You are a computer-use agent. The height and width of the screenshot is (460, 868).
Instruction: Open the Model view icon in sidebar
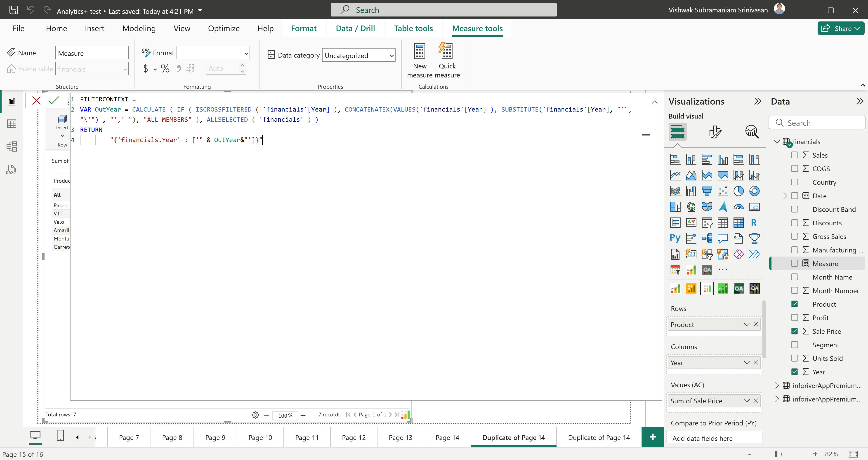point(12,147)
